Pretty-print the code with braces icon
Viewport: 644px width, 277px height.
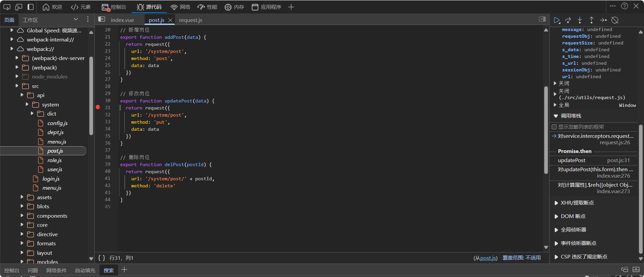point(102,258)
